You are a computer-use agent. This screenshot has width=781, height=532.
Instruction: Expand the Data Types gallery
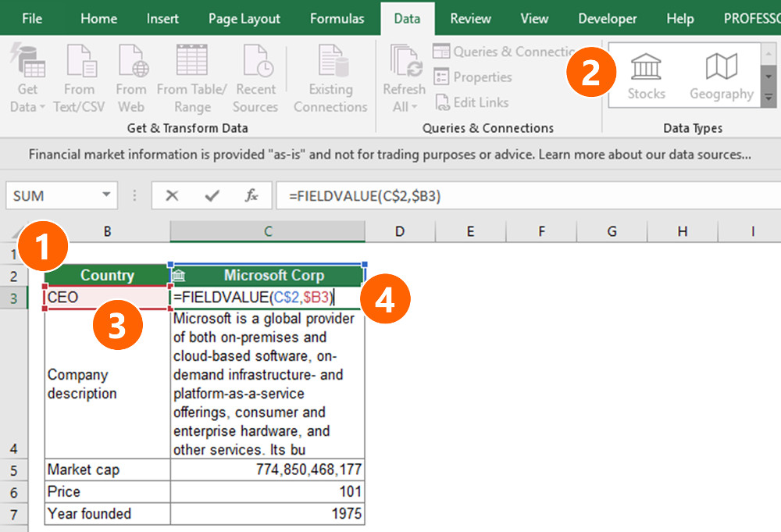tap(769, 98)
